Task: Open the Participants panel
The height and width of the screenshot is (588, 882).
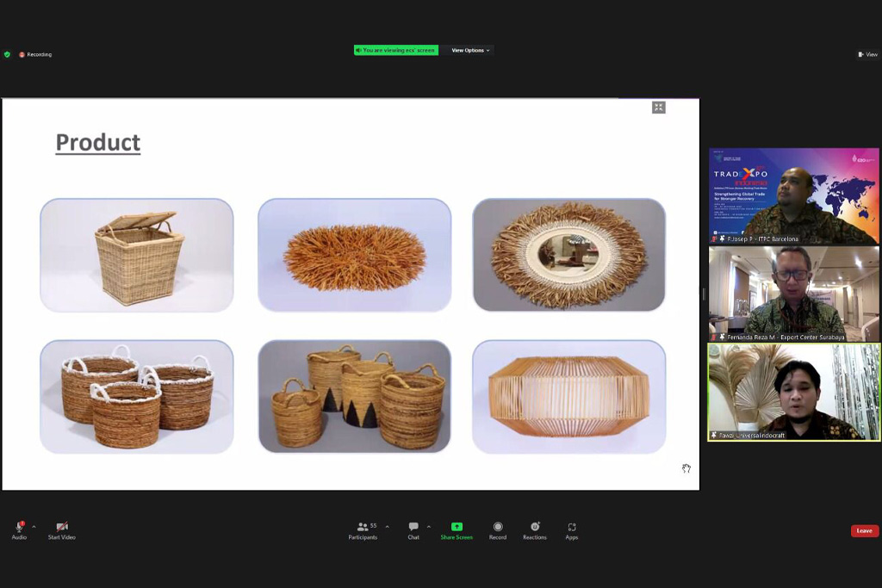Action: tap(363, 527)
